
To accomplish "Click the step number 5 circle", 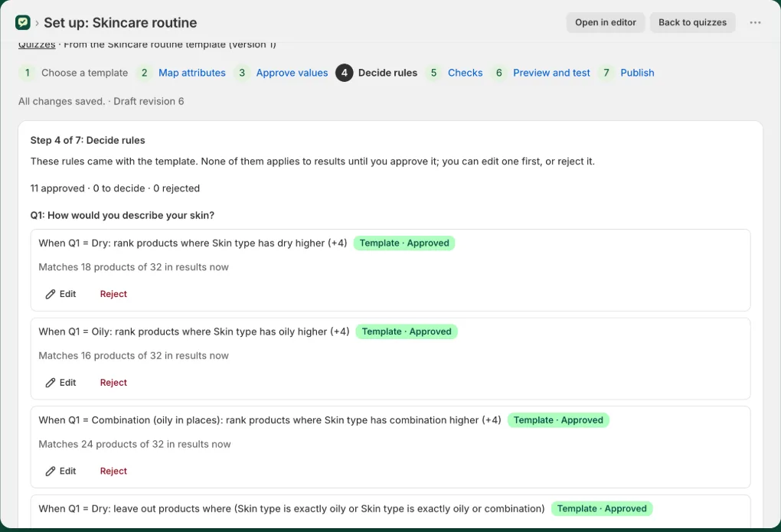I will (x=434, y=73).
